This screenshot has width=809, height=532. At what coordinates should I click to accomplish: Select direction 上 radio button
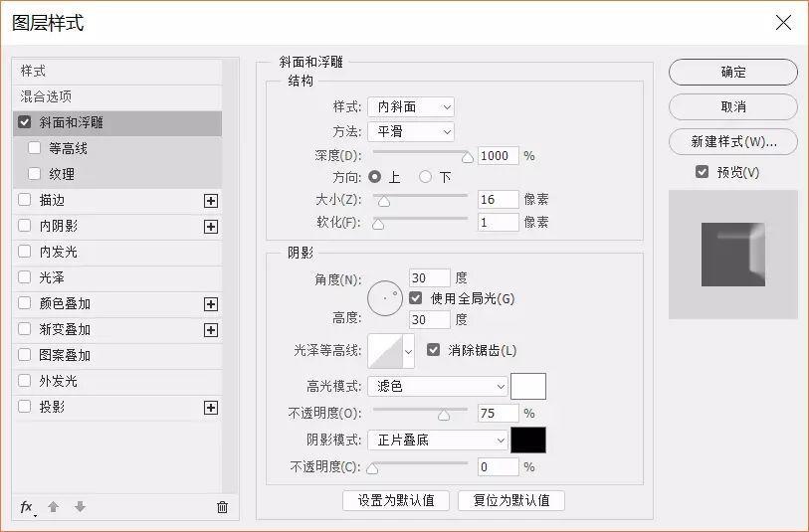click(375, 177)
